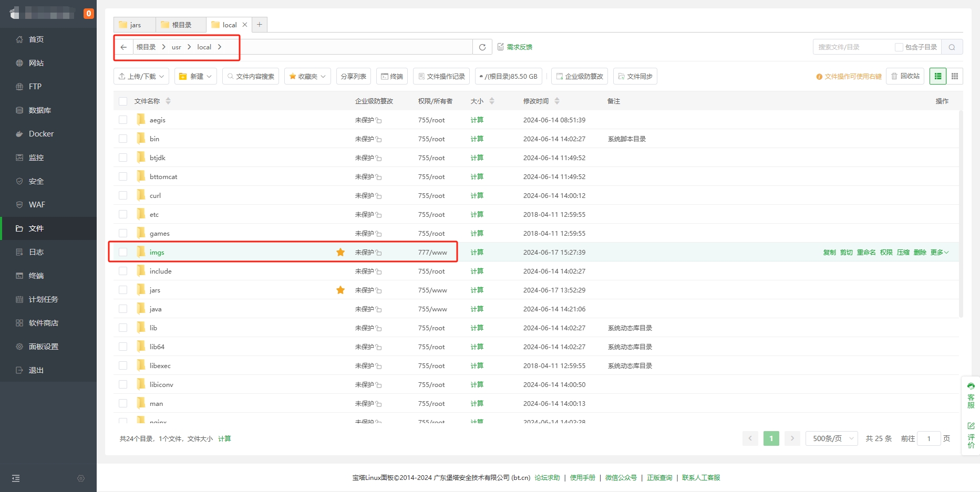Open Docker in the sidebar
Viewport: 980px width, 492px height.
pos(41,134)
